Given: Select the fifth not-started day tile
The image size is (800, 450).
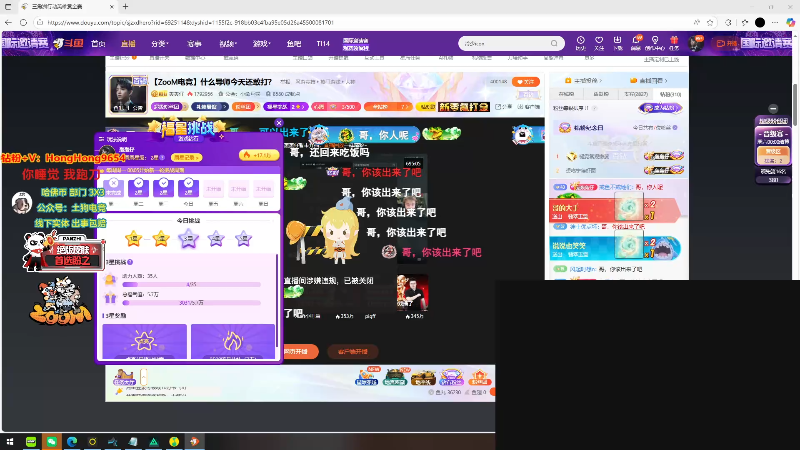Looking at the screenshot, I should [x=213, y=188].
